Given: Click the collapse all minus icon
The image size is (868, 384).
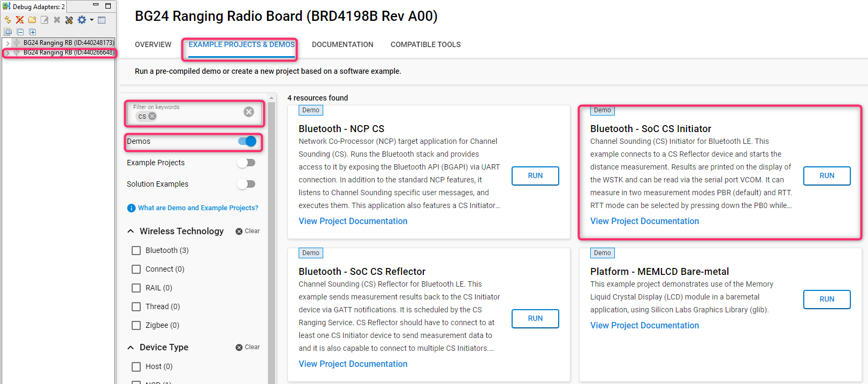Looking at the screenshot, I should (x=20, y=32).
